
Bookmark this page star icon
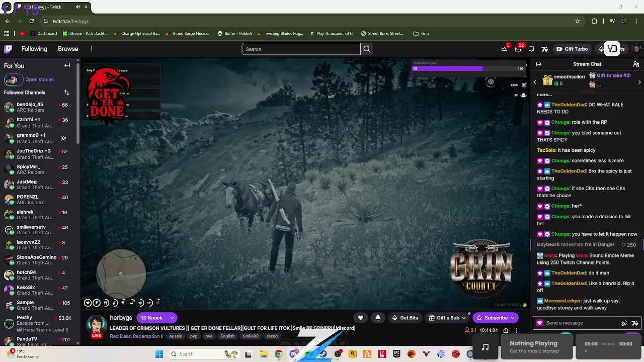[x=578, y=21]
